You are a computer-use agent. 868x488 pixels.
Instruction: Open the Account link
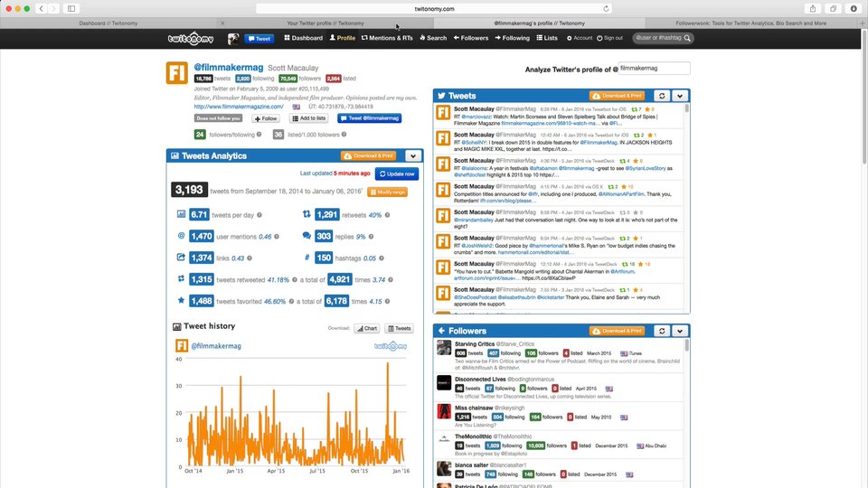579,38
